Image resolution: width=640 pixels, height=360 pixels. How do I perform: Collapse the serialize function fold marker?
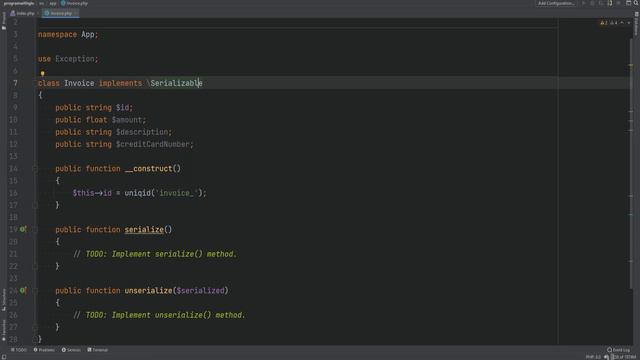point(35,229)
